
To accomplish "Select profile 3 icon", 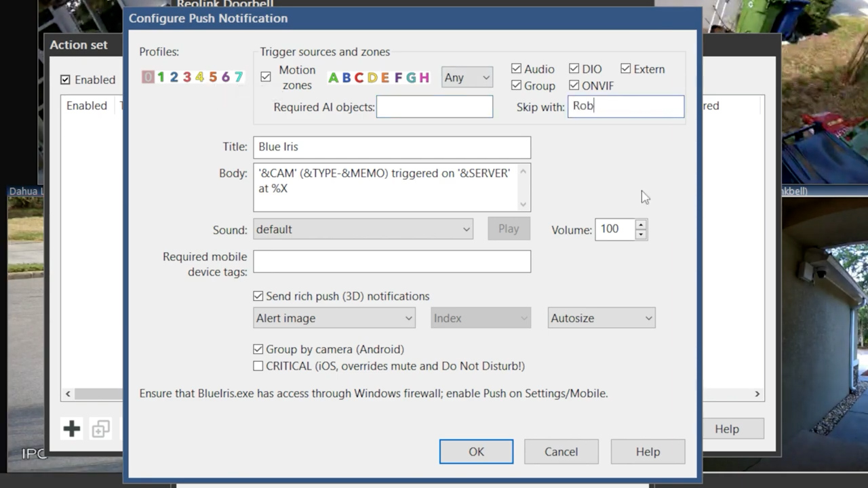I will (186, 77).
